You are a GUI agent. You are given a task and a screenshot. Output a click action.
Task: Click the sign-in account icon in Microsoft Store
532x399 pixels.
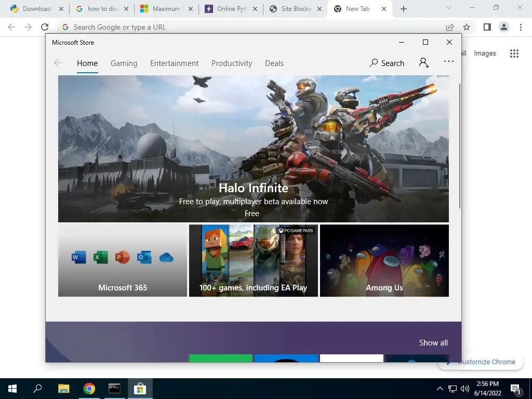pyautogui.click(x=424, y=63)
